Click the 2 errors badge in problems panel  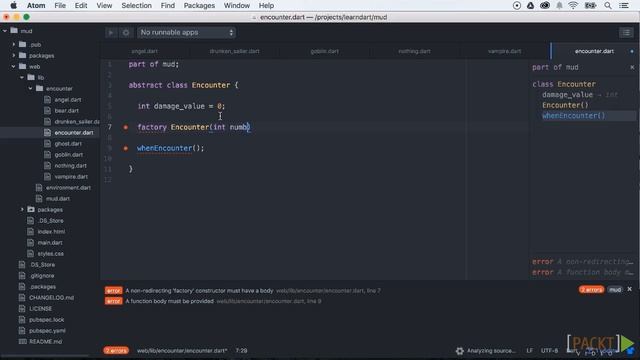(591, 290)
